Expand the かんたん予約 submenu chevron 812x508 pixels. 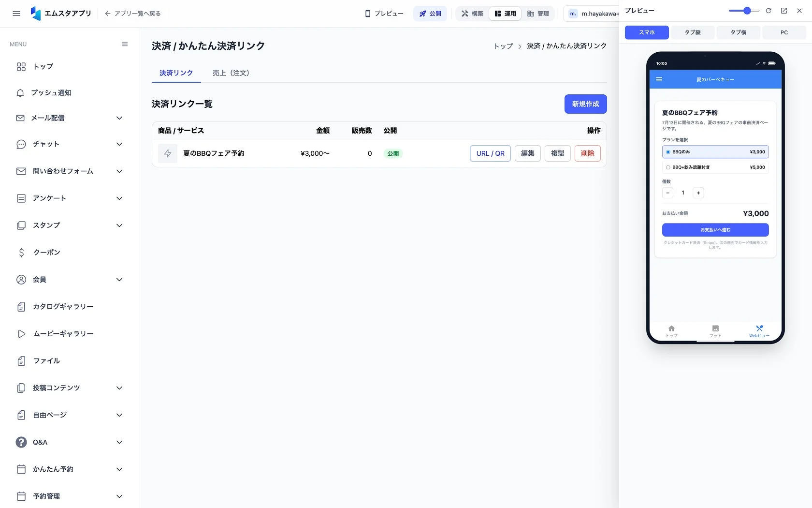[119, 469]
